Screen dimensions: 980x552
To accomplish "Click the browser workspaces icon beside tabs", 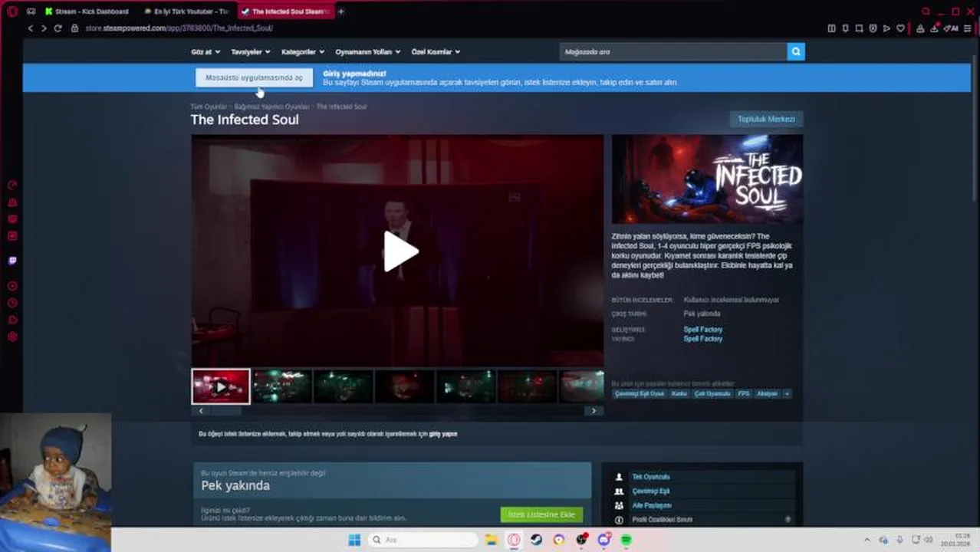I will pos(31,11).
